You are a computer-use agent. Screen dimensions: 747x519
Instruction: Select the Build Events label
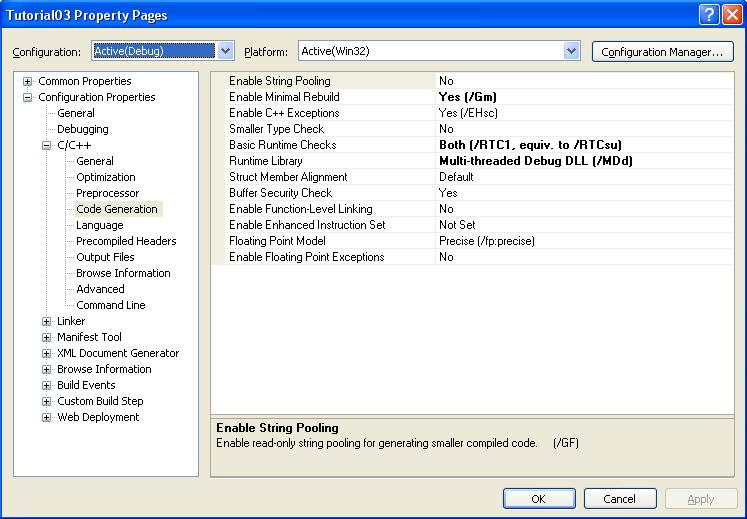86,385
